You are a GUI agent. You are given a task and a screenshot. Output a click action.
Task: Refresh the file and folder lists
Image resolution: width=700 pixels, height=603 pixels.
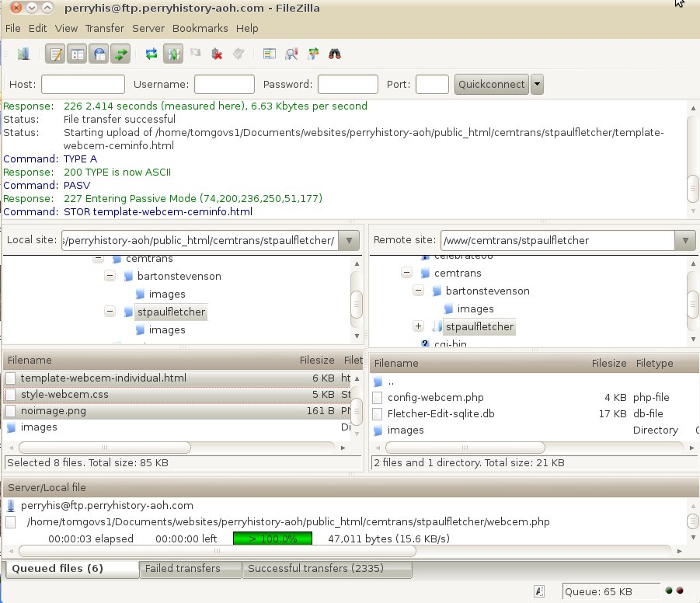click(151, 54)
